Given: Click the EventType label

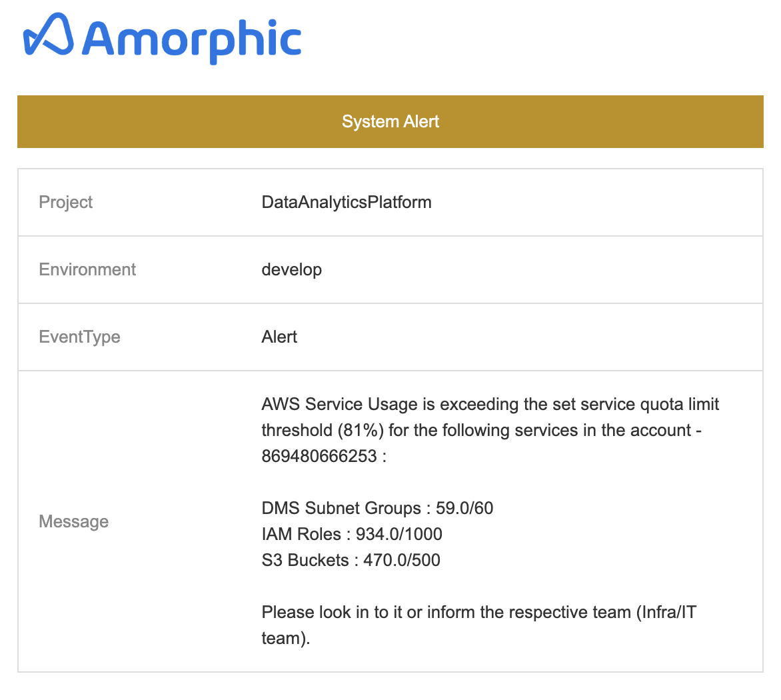Looking at the screenshot, I should point(80,337).
